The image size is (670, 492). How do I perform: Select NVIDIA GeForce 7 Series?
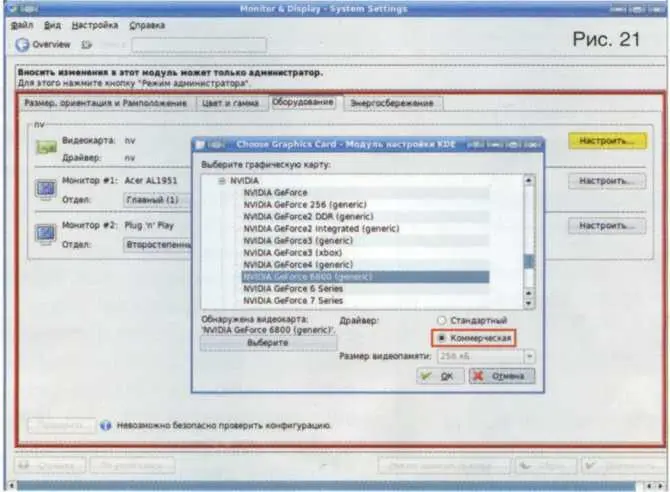coord(365,301)
